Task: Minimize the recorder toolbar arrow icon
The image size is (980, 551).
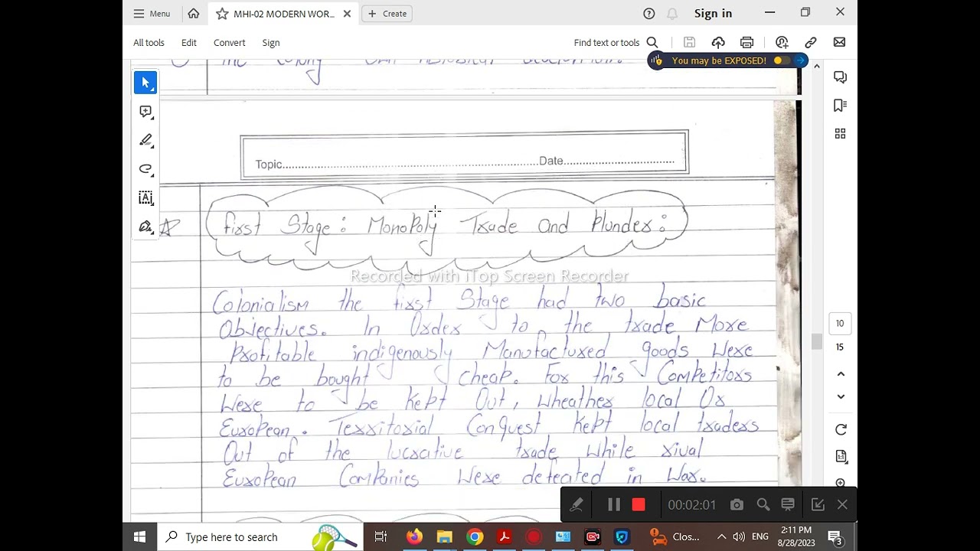Action: (x=818, y=505)
